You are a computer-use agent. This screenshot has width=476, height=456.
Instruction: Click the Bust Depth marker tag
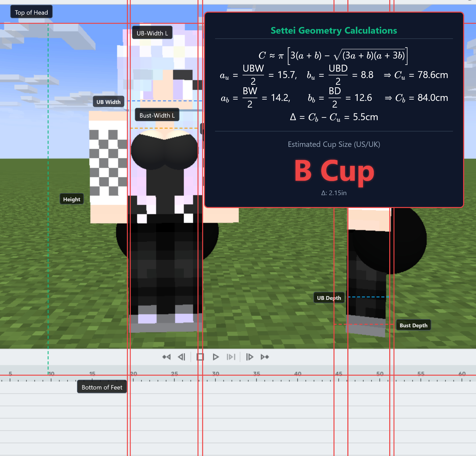[x=413, y=325]
